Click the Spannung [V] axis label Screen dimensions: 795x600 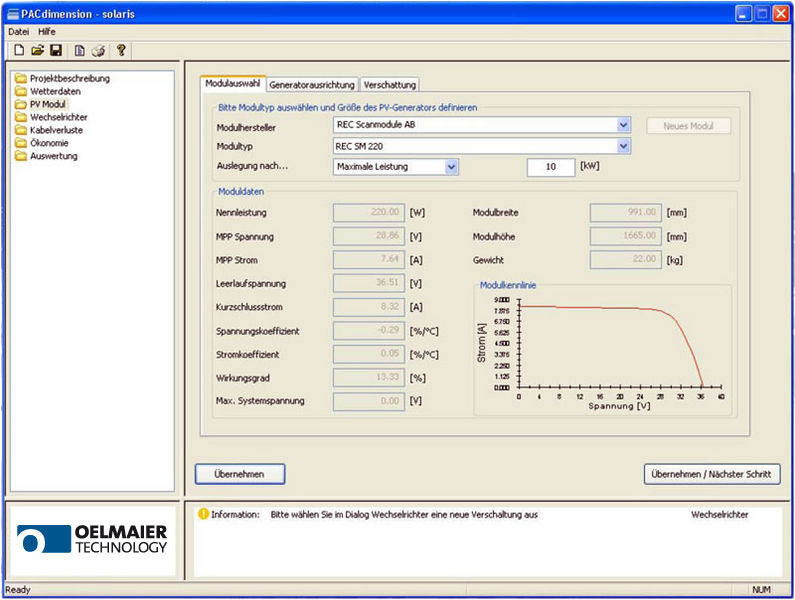(x=619, y=406)
